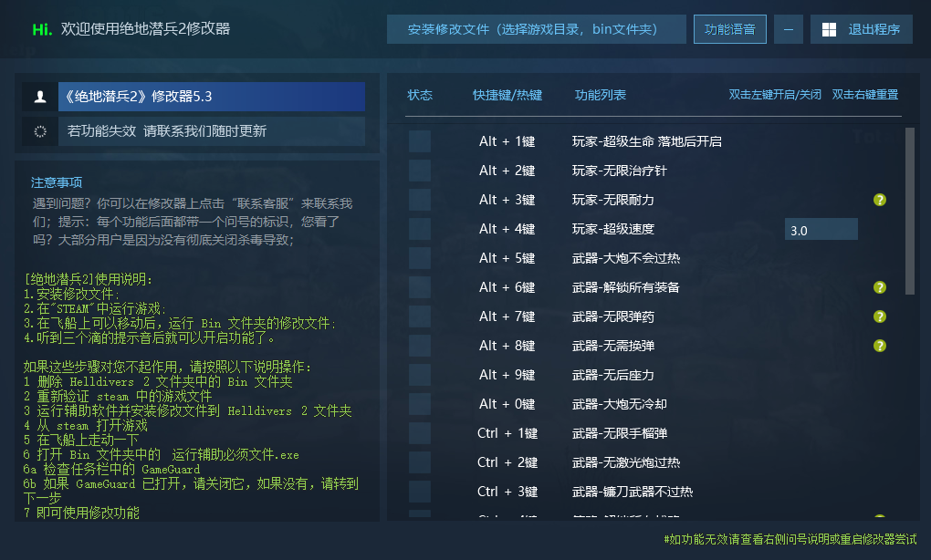Click the Alt + 1键 hotkey text
Screen dimensions: 931x560
tap(507, 141)
